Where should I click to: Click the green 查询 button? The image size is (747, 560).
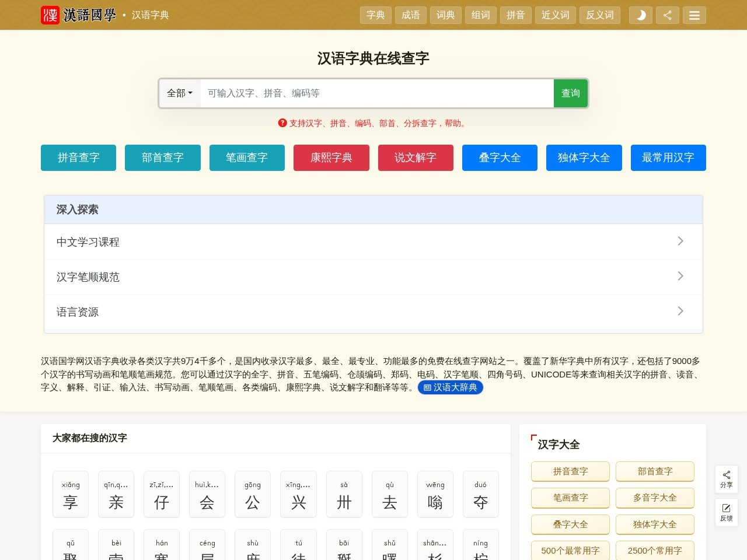coord(571,93)
